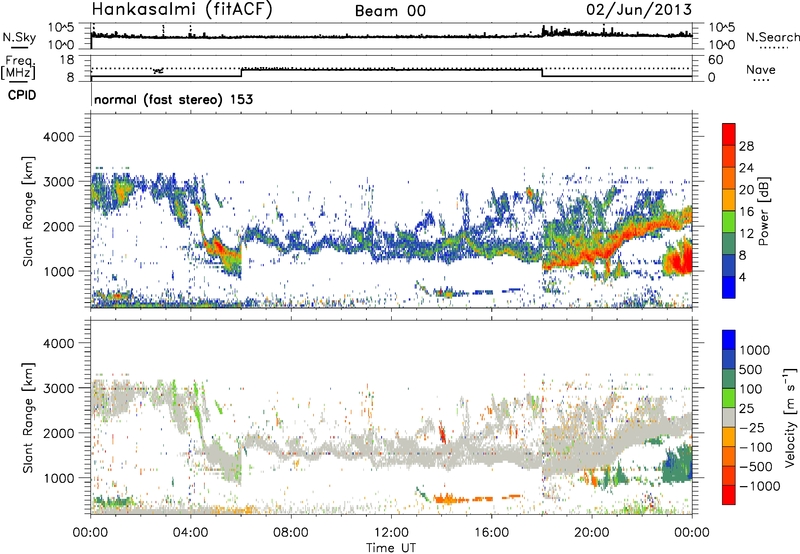Click the Velocity [m s⁻¹] colorbar label
Image resolution: width=800 pixels, height=554 pixels.
[x=790, y=417]
